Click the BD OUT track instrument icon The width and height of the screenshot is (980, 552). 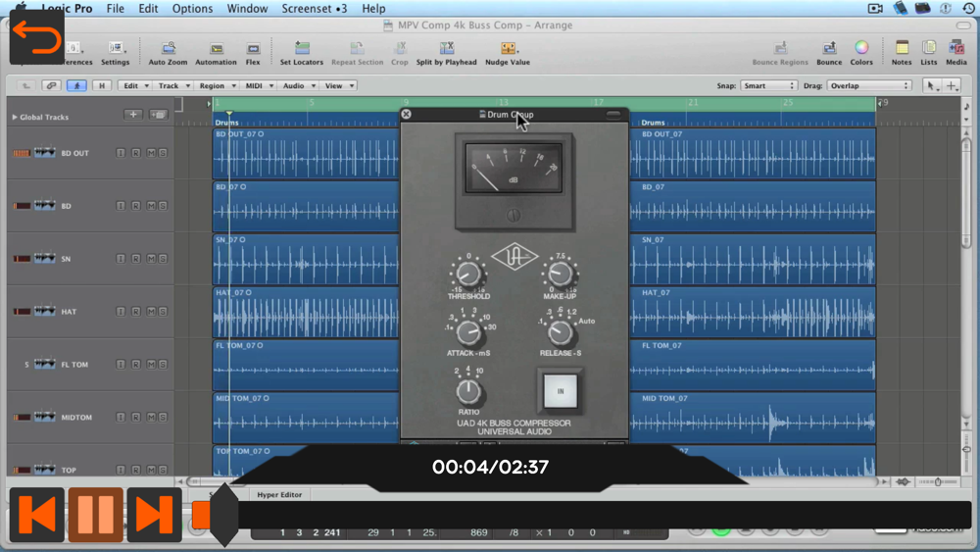(44, 153)
